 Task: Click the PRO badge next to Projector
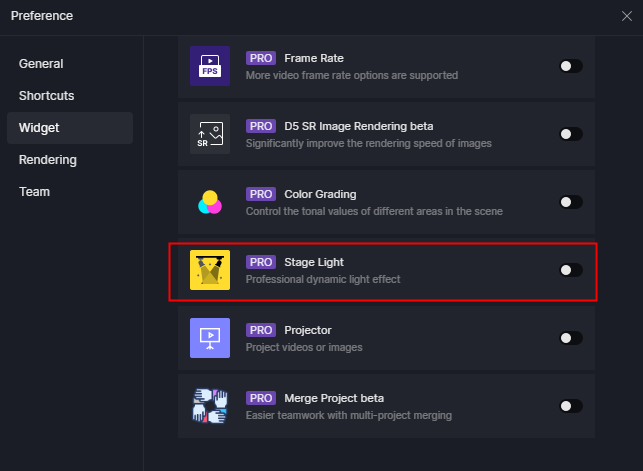[x=261, y=330]
